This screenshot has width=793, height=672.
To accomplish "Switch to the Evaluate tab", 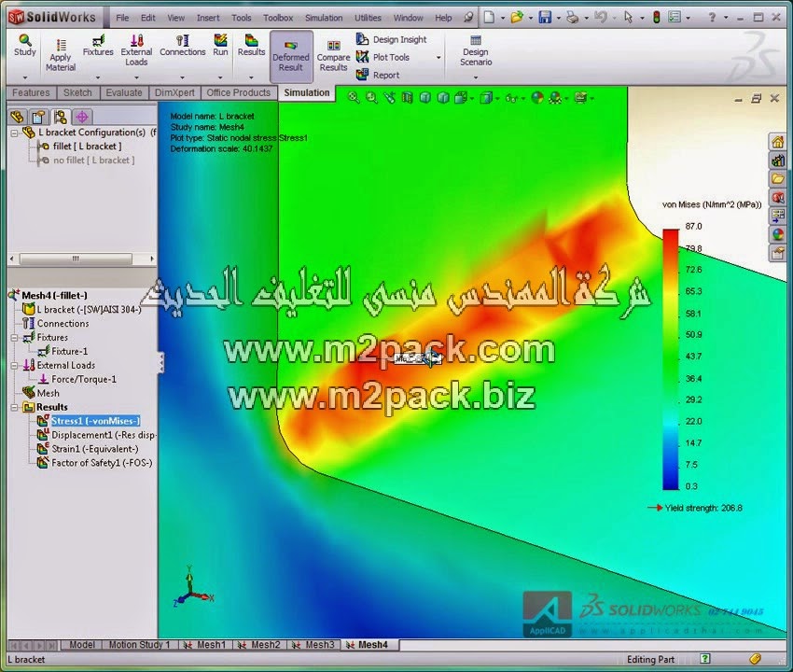I will (x=124, y=92).
